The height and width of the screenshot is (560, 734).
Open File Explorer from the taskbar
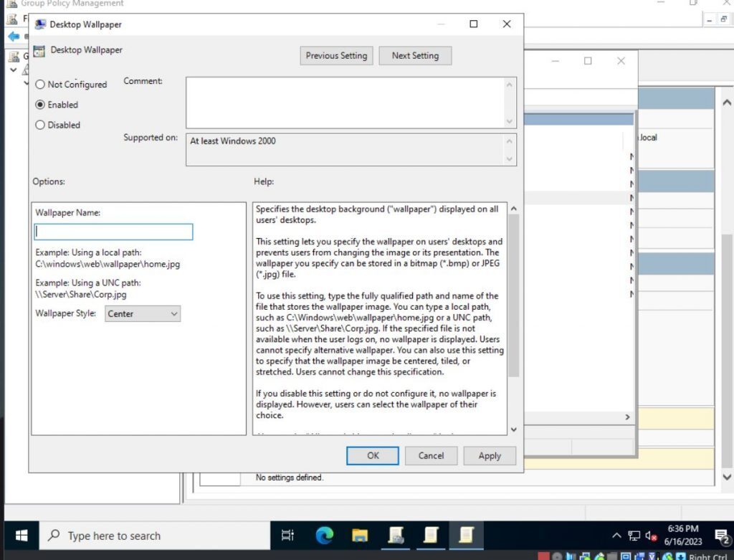click(360, 535)
